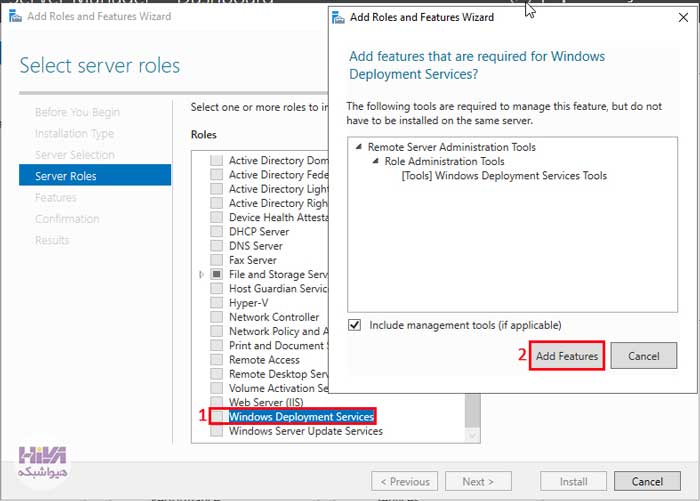Select the Remote Access label text

264,359
